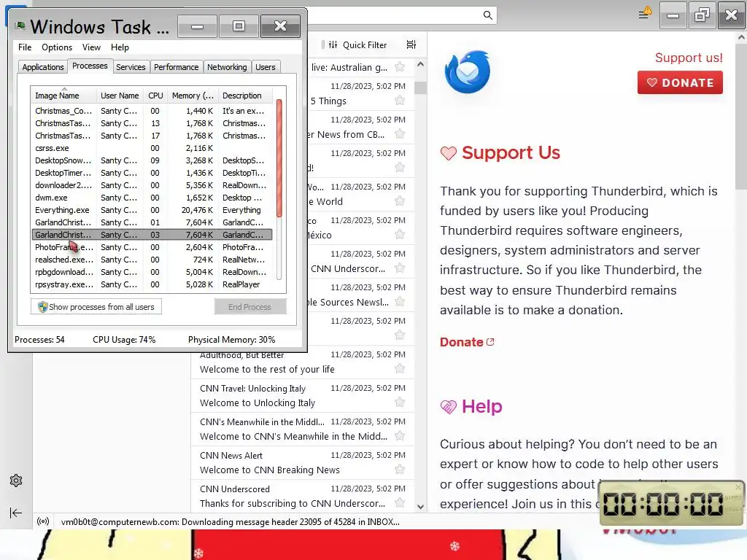The image size is (747, 560).
Task: Sort processes by Image Name column
Action: pyautogui.click(x=63, y=96)
